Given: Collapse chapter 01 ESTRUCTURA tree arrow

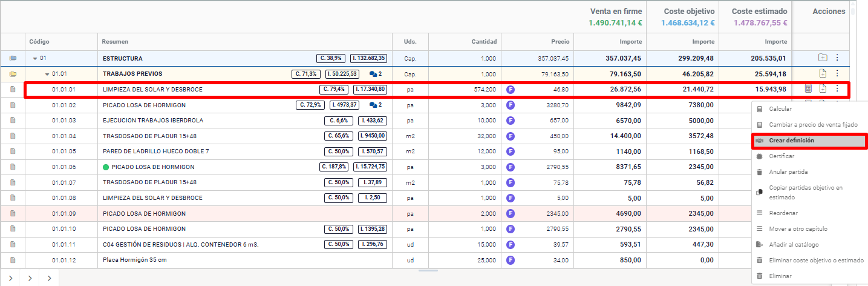Looking at the screenshot, I should (35, 59).
